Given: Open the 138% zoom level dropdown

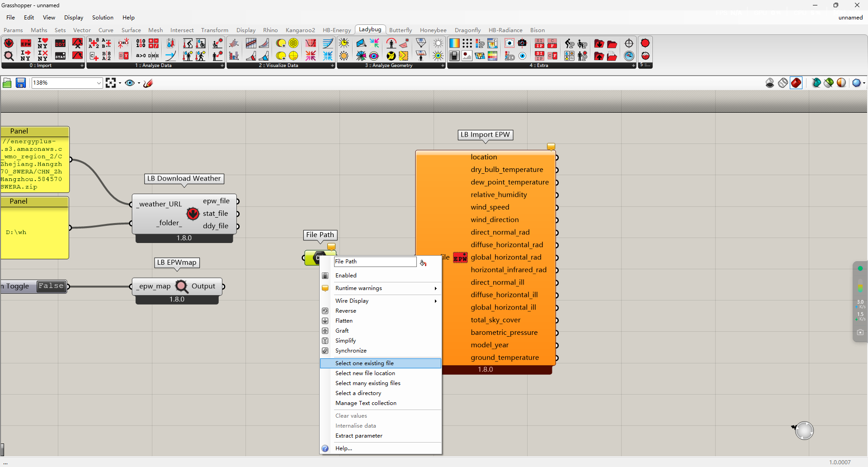Looking at the screenshot, I should (99, 83).
